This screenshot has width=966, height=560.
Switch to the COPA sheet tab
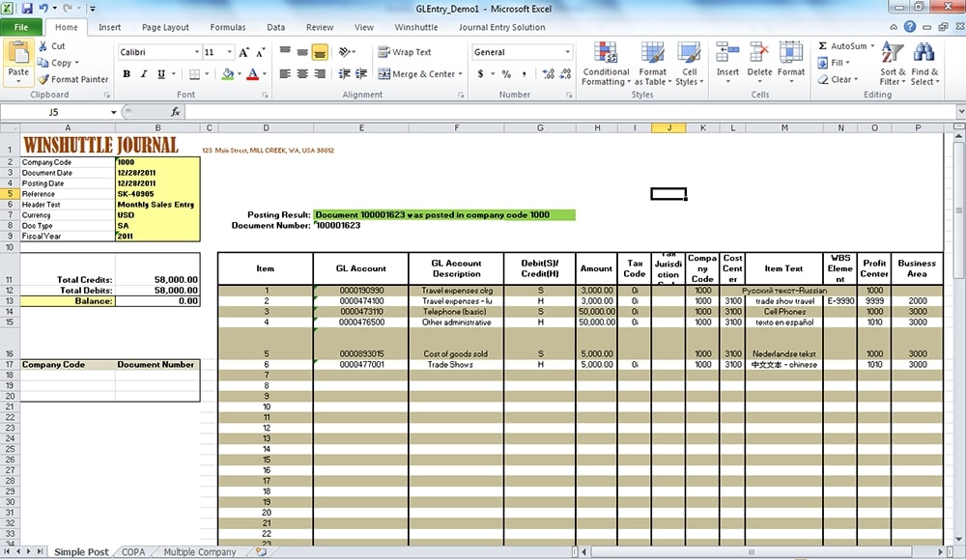tap(133, 552)
